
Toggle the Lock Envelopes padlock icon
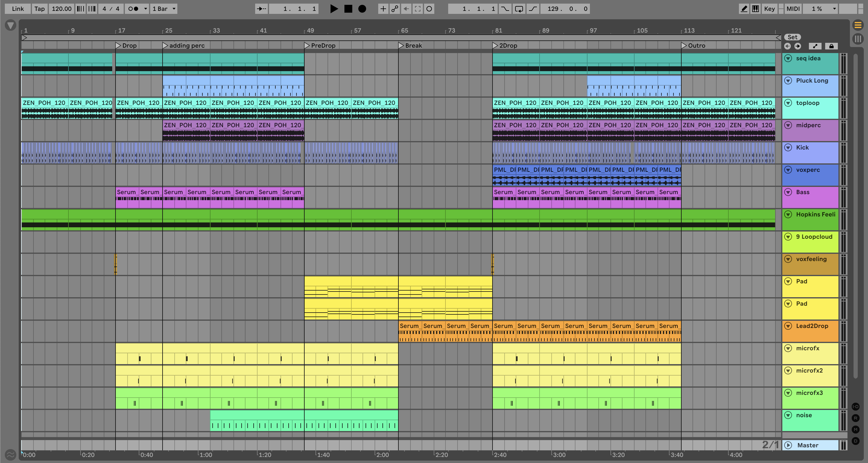pyautogui.click(x=831, y=46)
